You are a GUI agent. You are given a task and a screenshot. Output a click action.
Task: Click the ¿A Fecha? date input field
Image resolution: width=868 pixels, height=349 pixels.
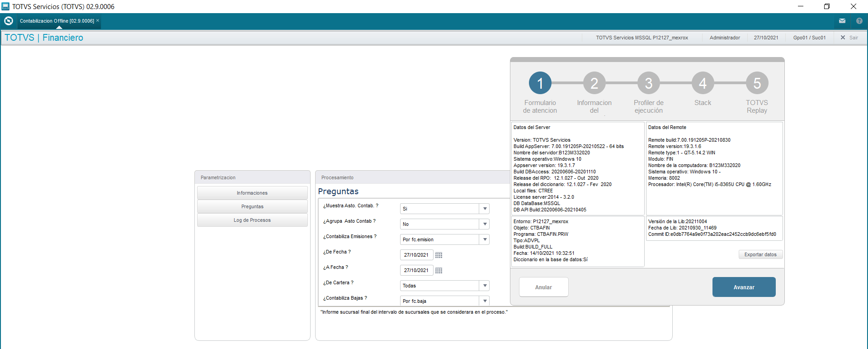416,270
